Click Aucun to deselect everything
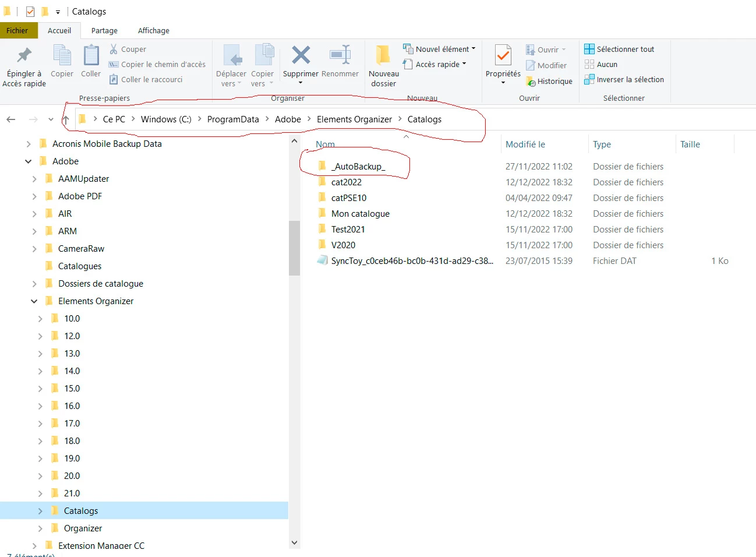This screenshot has height=557, width=756. (601, 65)
